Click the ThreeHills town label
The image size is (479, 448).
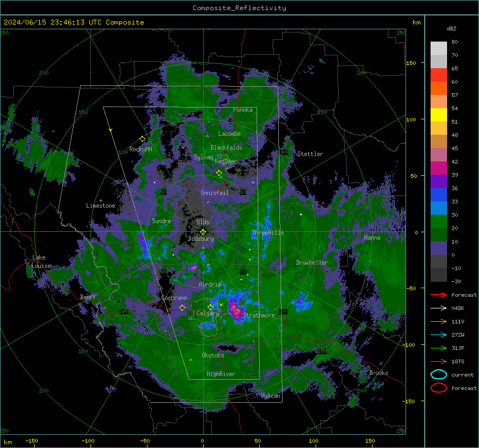click(268, 233)
